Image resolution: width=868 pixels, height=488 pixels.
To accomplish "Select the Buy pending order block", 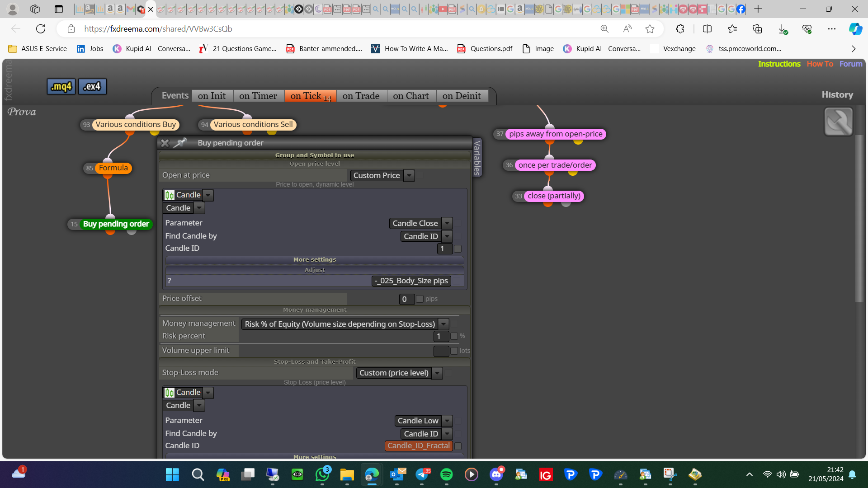I will coord(116,224).
